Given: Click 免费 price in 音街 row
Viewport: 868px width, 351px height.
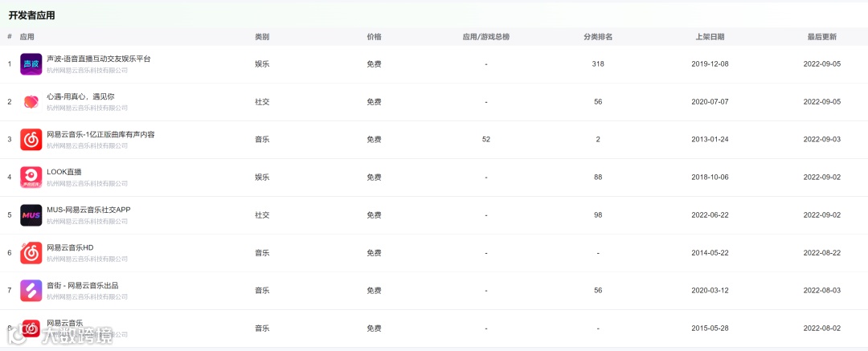Looking at the screenshot, I should point(375,291).
